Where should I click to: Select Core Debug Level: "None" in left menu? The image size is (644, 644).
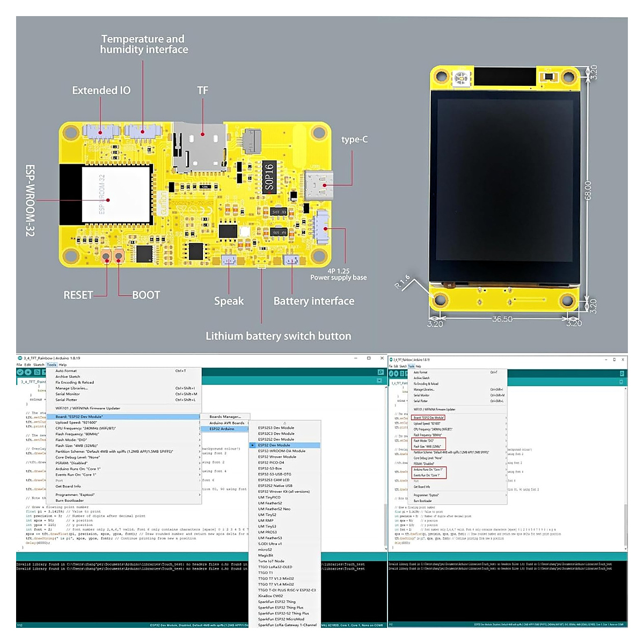pyautogui.click(x=124, y=457)
